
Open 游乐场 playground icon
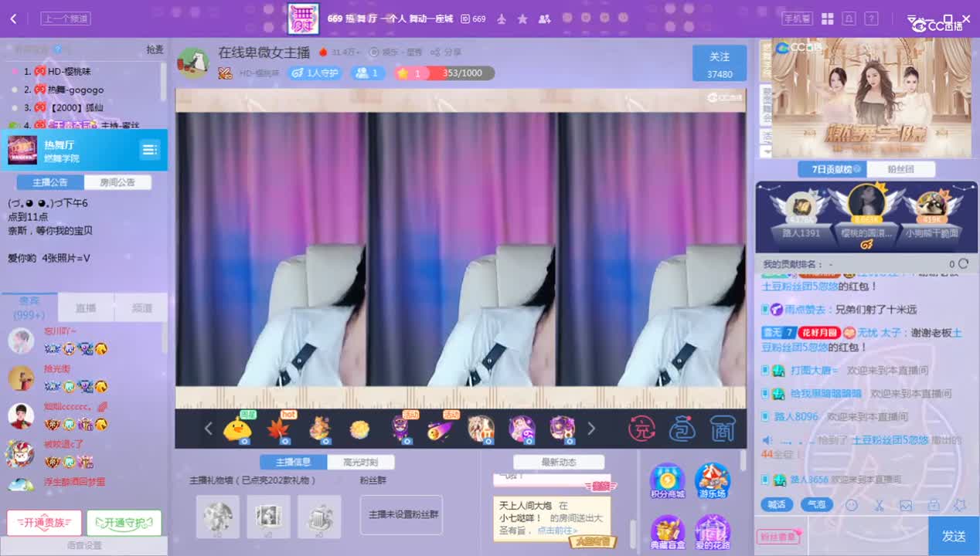(712, 481)
